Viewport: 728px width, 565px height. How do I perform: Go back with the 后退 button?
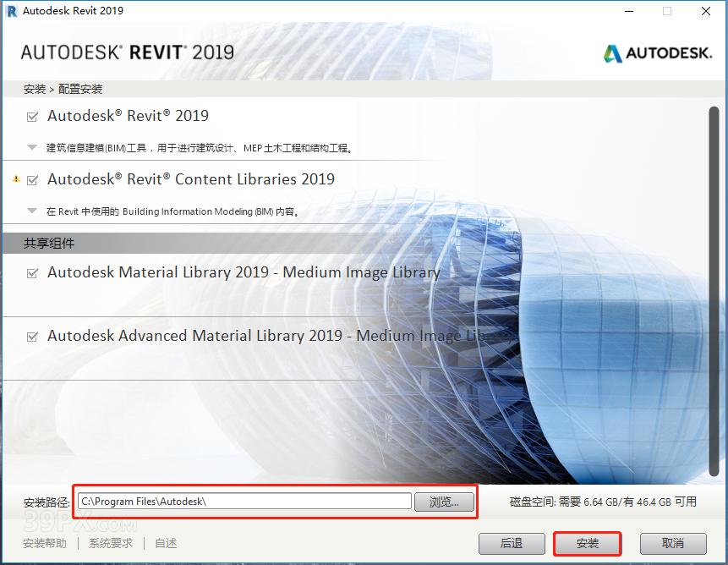click(512, 543)
